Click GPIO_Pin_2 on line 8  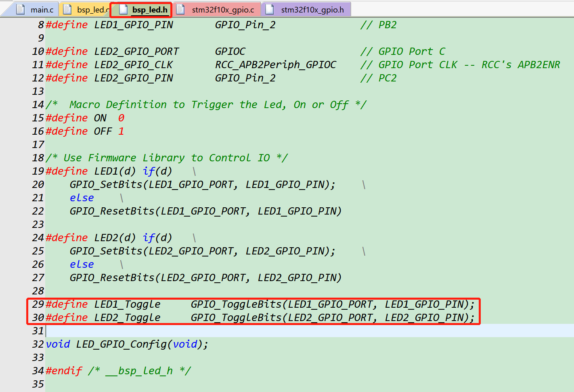[x=245, y=25]
